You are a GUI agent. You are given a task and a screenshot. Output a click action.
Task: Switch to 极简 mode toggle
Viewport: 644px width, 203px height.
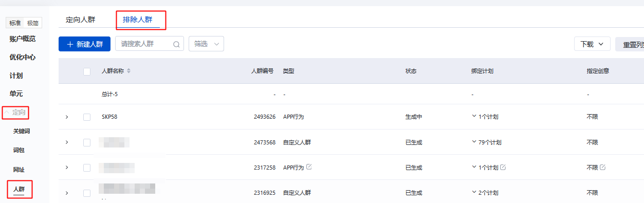33,23
